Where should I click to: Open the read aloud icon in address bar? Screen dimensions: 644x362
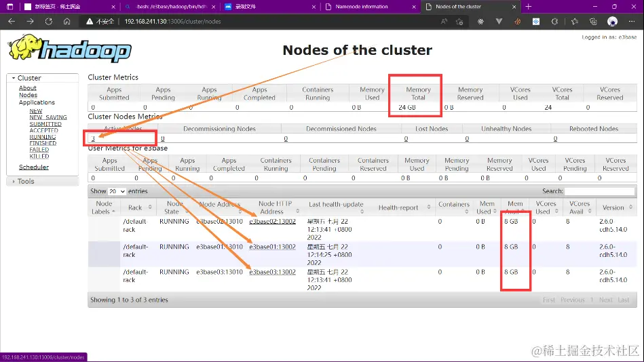(444, 21)
